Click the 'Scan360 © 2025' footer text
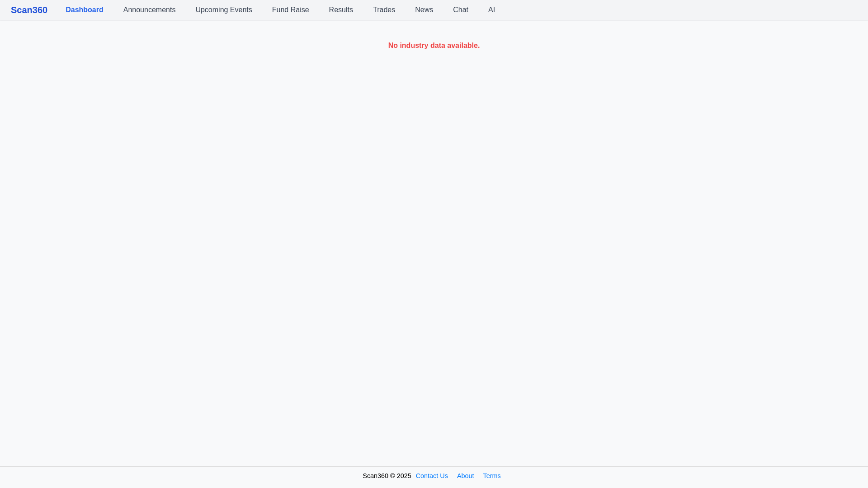This screenshot has width=868, height=488. coord(387,476)
